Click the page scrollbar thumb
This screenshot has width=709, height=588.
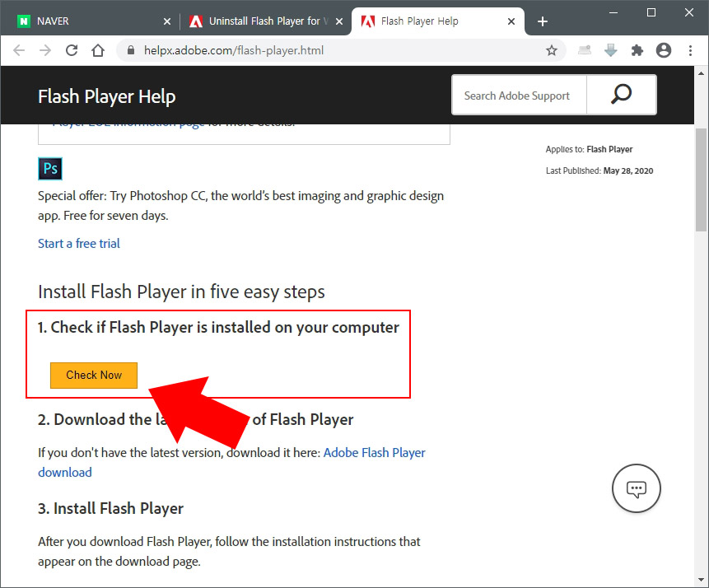point(702,180)
